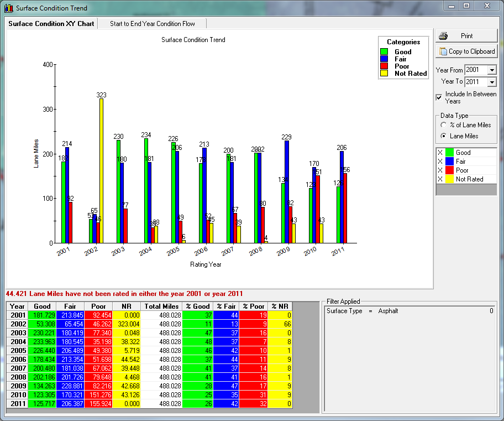Select the Lane Miles radio option
Viewport: 504px width, 421px height.
[x=444, y=136]
